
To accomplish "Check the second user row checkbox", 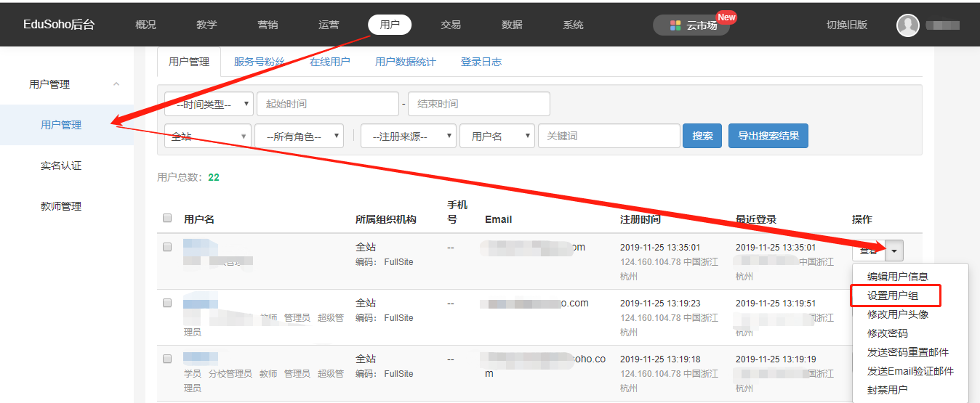I will coord(167,303).
